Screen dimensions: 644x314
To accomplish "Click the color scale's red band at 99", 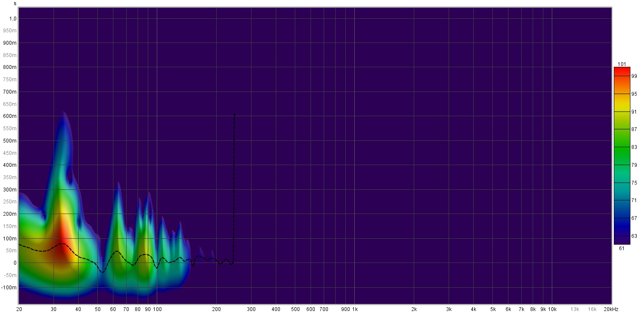I will point(621,76).
